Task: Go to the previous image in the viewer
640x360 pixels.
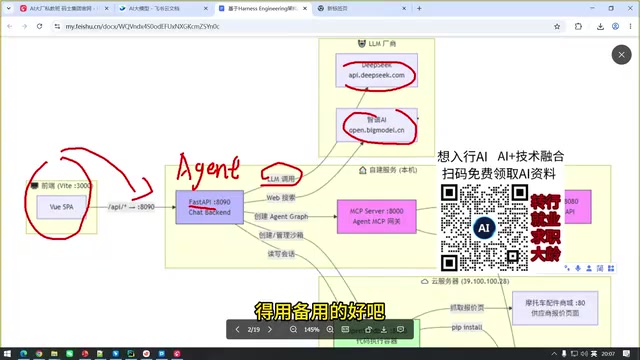Action: 237,329
